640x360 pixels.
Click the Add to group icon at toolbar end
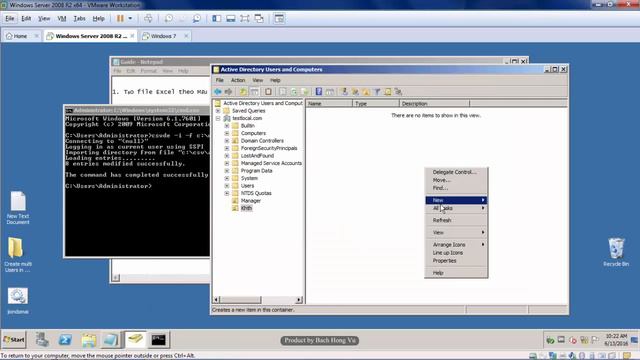398,92
